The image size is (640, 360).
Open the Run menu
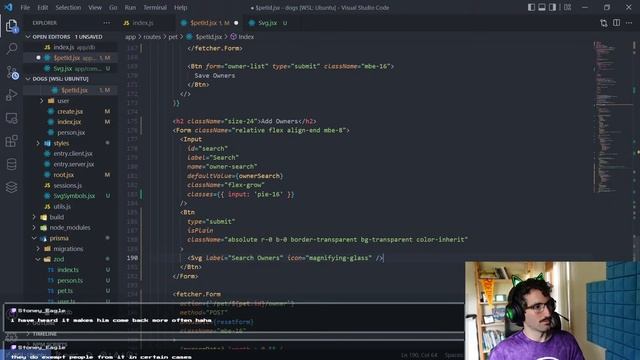(x=130, y=7)
